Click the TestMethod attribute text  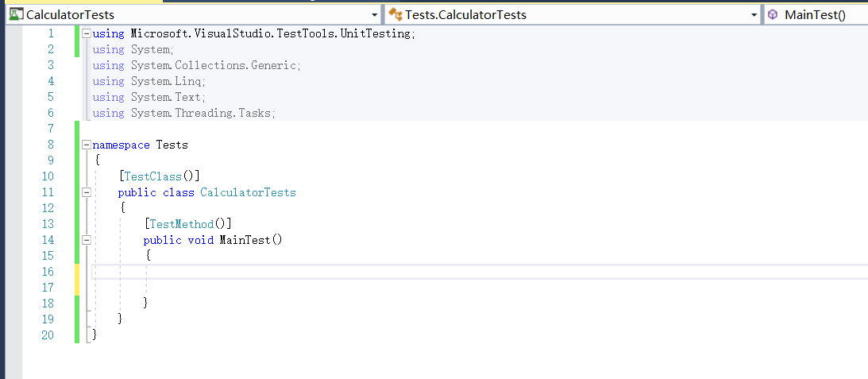point(182,224)
